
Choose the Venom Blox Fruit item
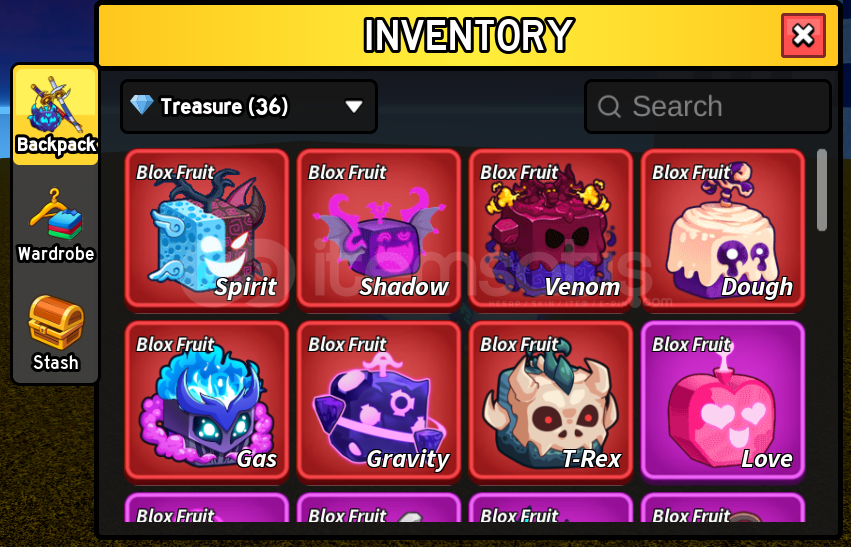[551, 230]
